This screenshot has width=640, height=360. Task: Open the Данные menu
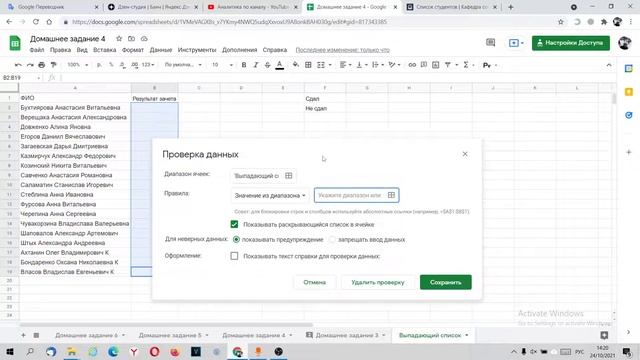[x=161, y=50]
